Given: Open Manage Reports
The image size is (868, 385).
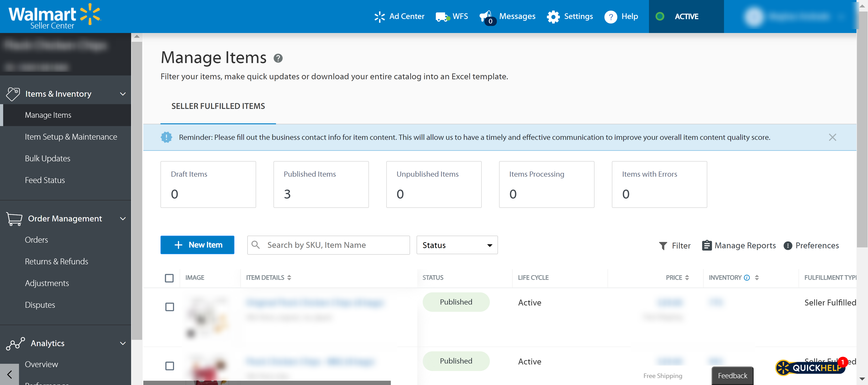Looking at the screenshot, I should [739, 246].
